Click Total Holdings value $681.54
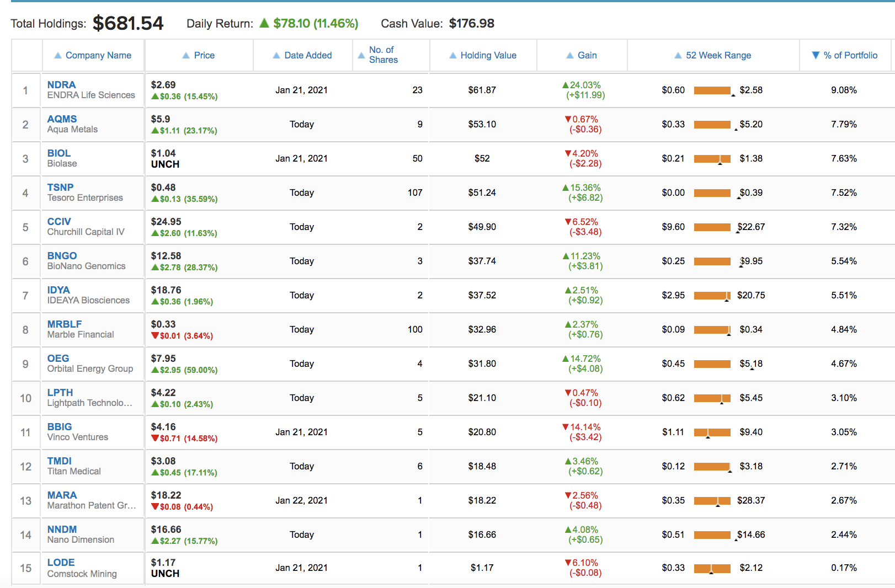Viewport: 895px width, 588px height. (x=128, y=23)
